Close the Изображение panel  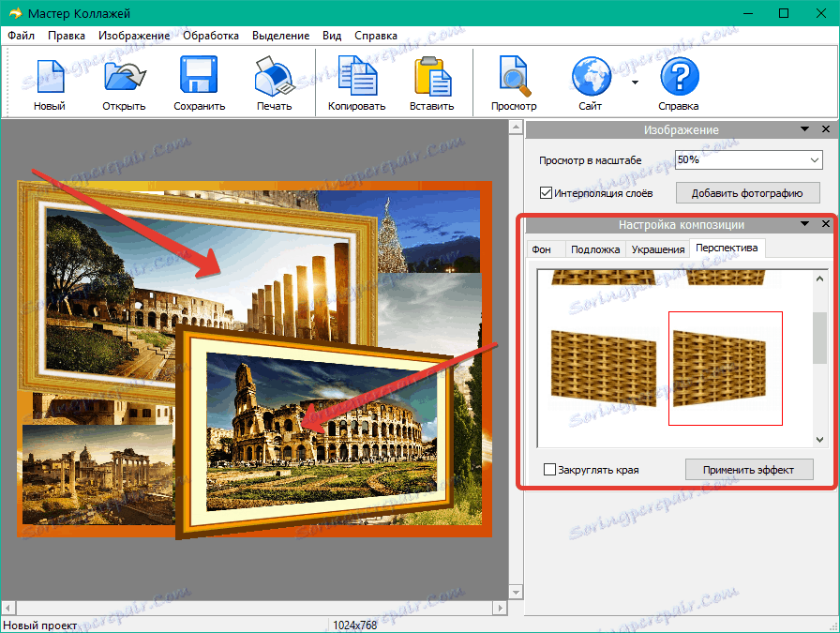826,129
